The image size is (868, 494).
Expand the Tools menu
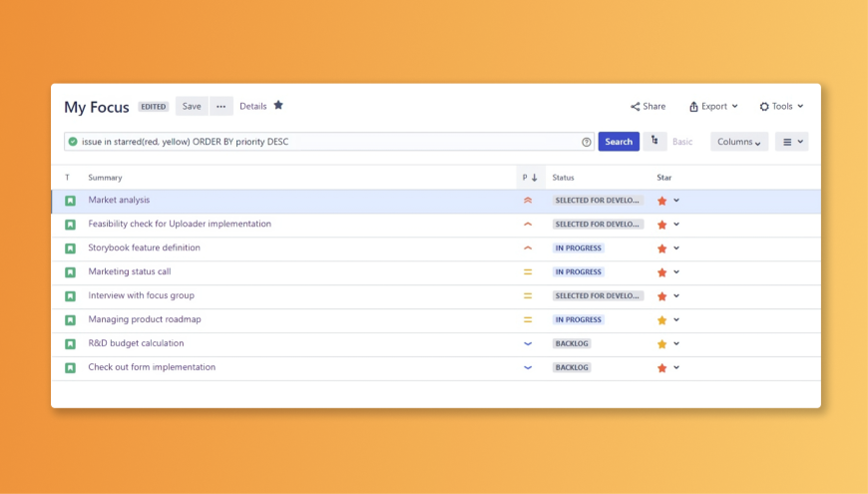(x=781, y=107)
